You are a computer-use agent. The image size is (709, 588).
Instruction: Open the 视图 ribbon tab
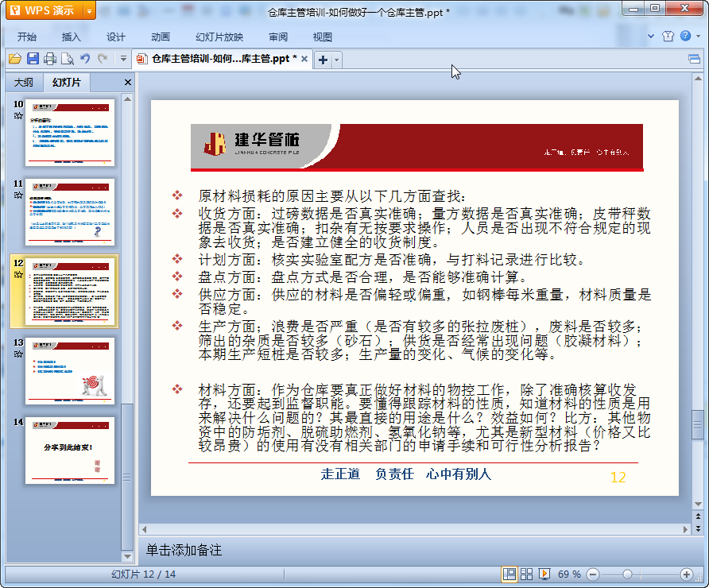pyautogui.click(x=323, y=37)
